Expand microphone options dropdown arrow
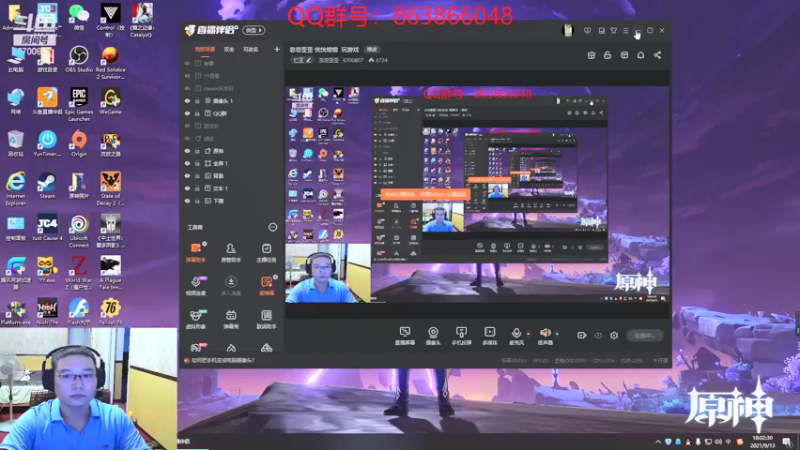Viewport: 800px width, 450px height. point(528,334)
